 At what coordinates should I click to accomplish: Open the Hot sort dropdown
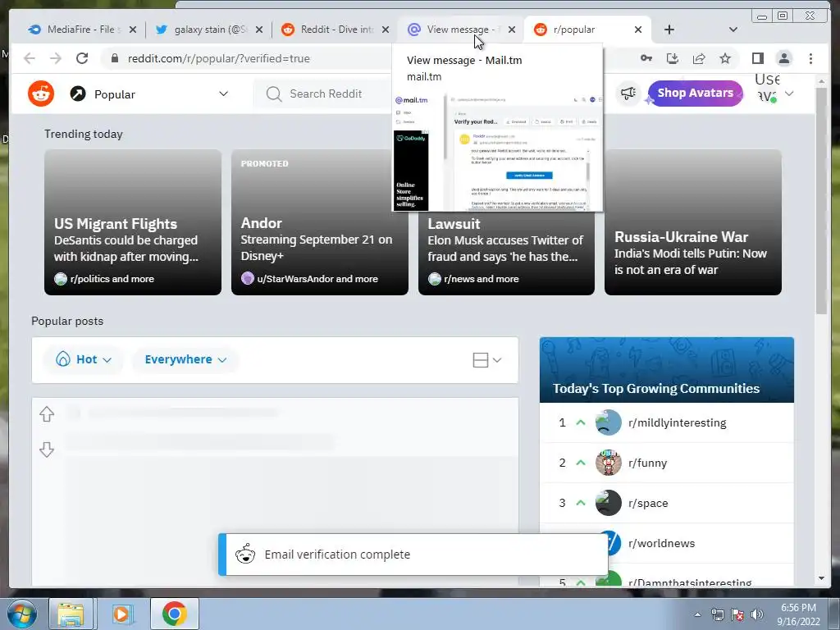click(x=84, y=359)
